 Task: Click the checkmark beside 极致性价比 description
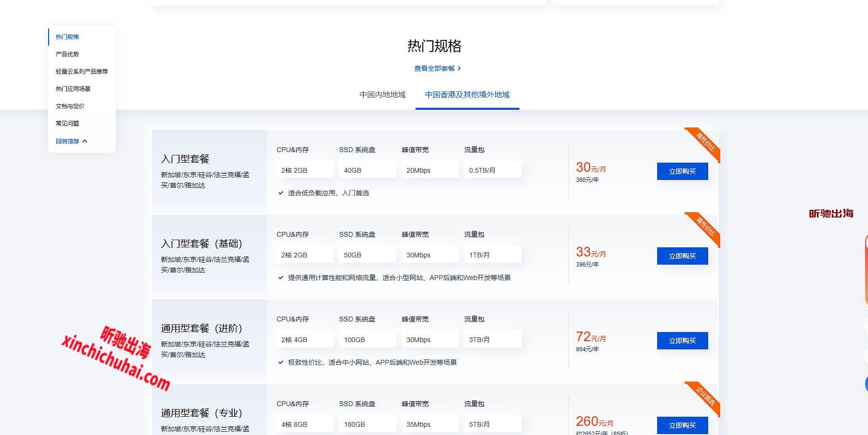click(280, 362)
